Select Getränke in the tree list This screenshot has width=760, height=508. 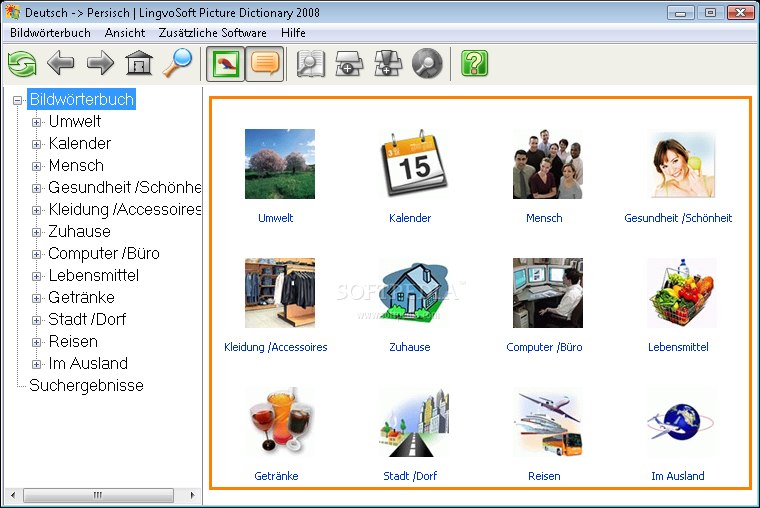81,297
